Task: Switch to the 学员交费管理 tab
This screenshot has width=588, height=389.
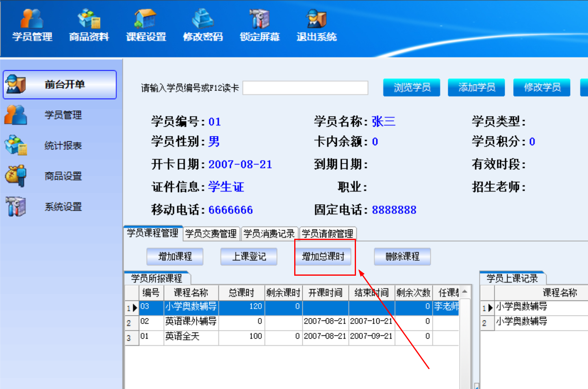Action: click(x=211, y=233)
